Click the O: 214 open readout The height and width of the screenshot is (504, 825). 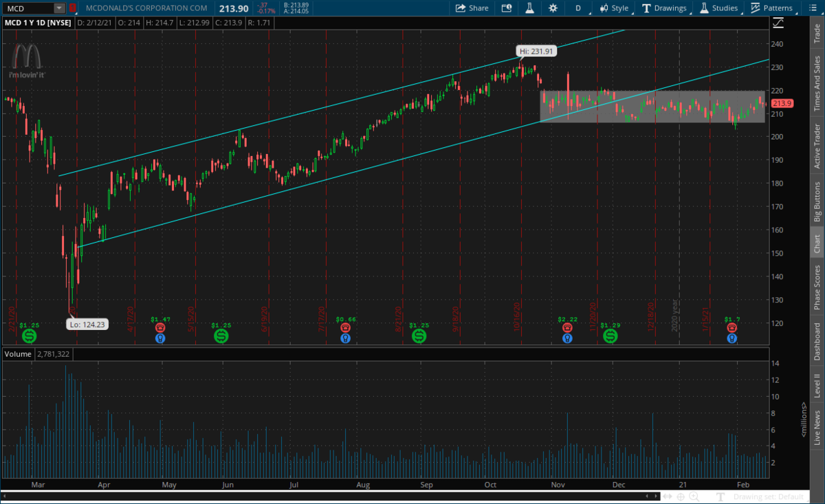(129, 22)
